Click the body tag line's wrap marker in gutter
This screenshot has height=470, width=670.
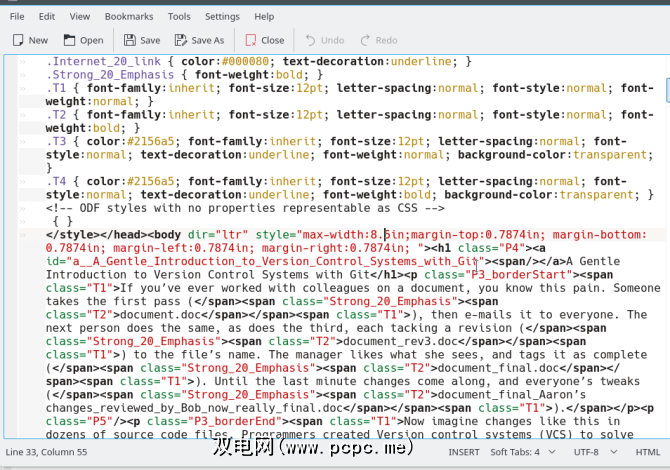pos(23,234)
